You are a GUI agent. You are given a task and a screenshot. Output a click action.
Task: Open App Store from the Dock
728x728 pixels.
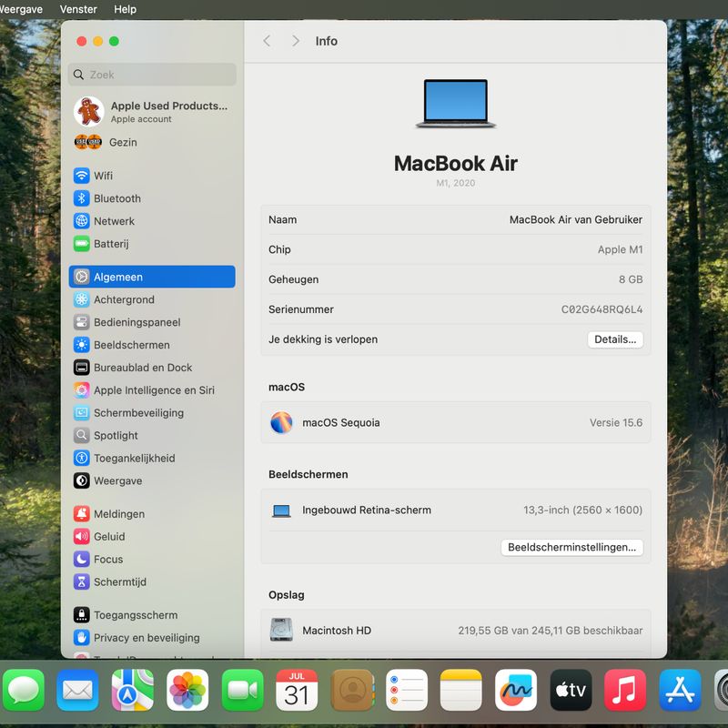680,691
